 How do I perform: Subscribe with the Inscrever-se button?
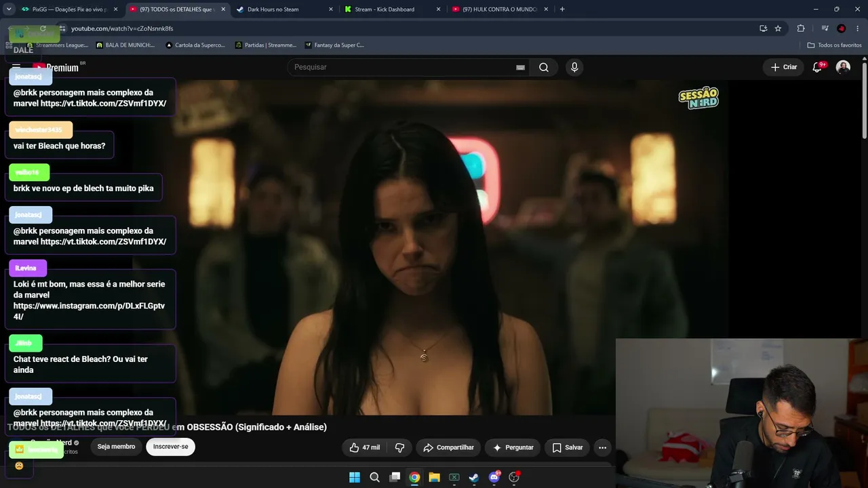pos(171,447)
